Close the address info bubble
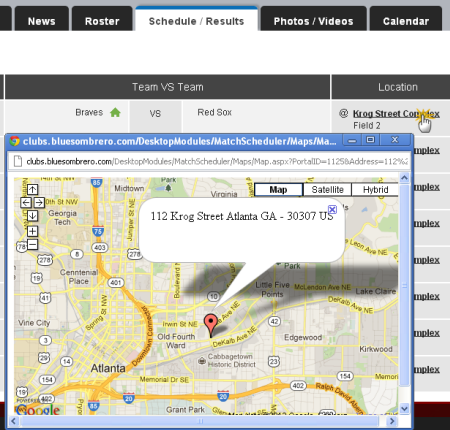Image resolution: width=450 pixels, height=430 pixels. pos(332,209)
